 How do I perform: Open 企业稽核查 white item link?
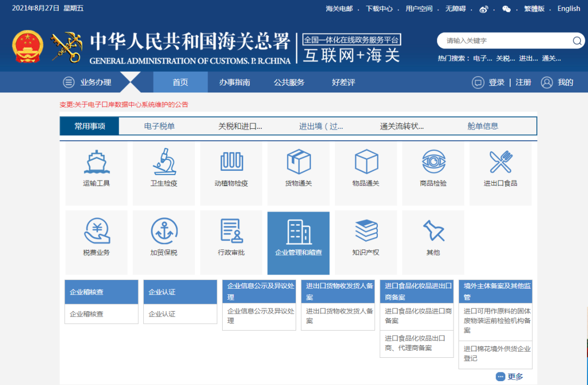pos(102,314)
